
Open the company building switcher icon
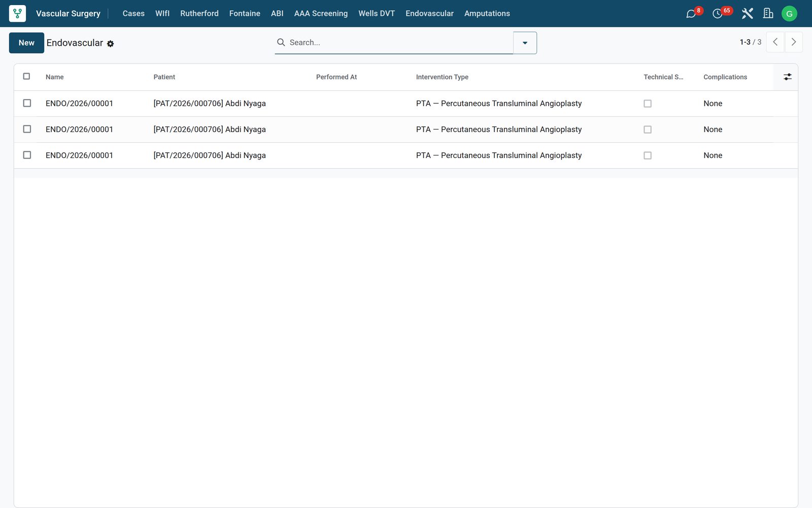(768, 14)
